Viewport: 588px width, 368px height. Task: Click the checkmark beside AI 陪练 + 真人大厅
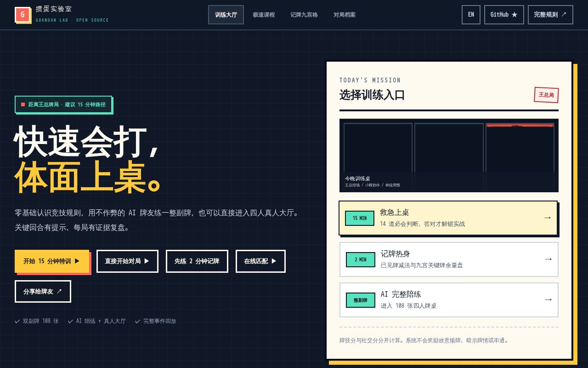tap(71, 321)
